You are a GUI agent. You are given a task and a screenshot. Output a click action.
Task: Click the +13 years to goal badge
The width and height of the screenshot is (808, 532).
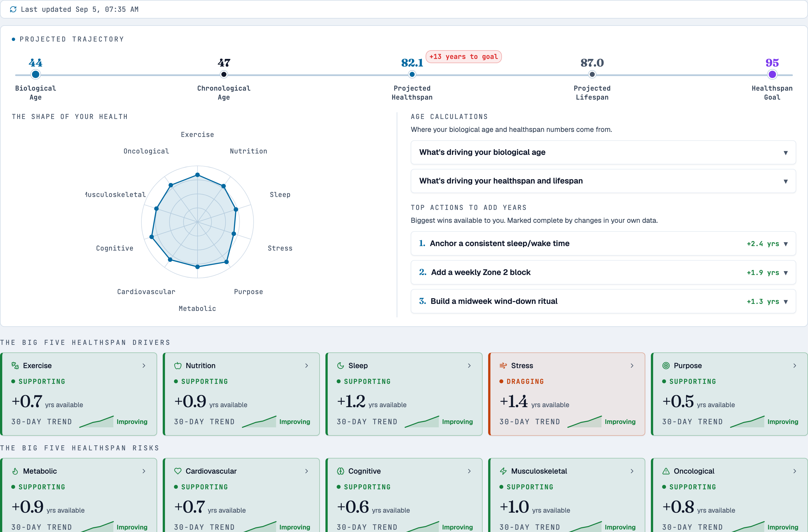[x=463, y=57]
